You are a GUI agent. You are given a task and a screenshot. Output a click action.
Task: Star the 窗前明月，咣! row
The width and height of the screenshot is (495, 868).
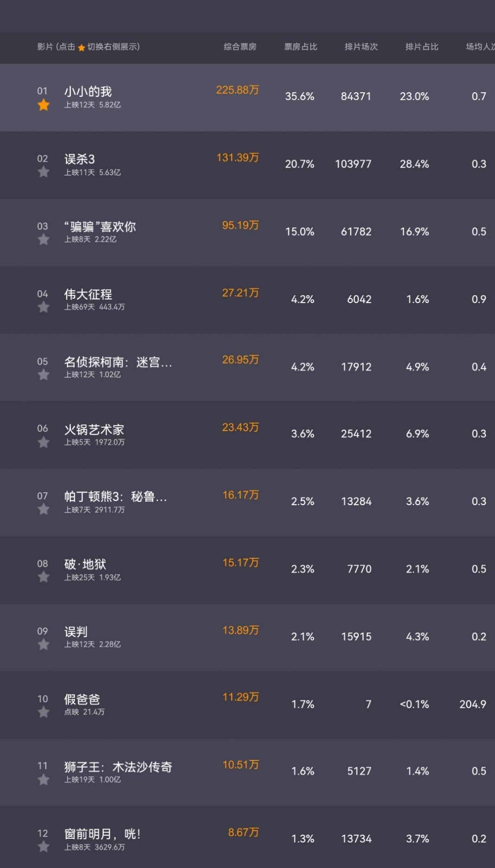(x=44, y=847)
